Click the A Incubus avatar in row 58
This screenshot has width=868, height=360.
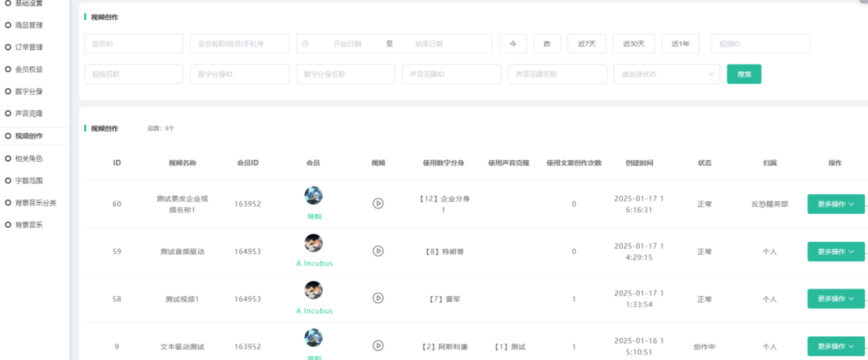point(314,290)
